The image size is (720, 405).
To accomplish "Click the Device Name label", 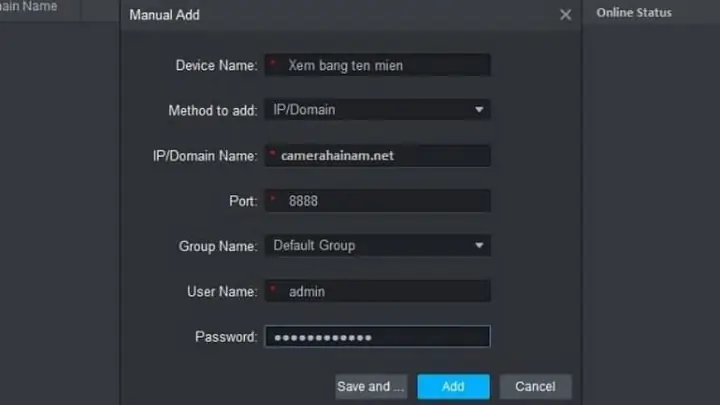I will [x=216, y=66].
